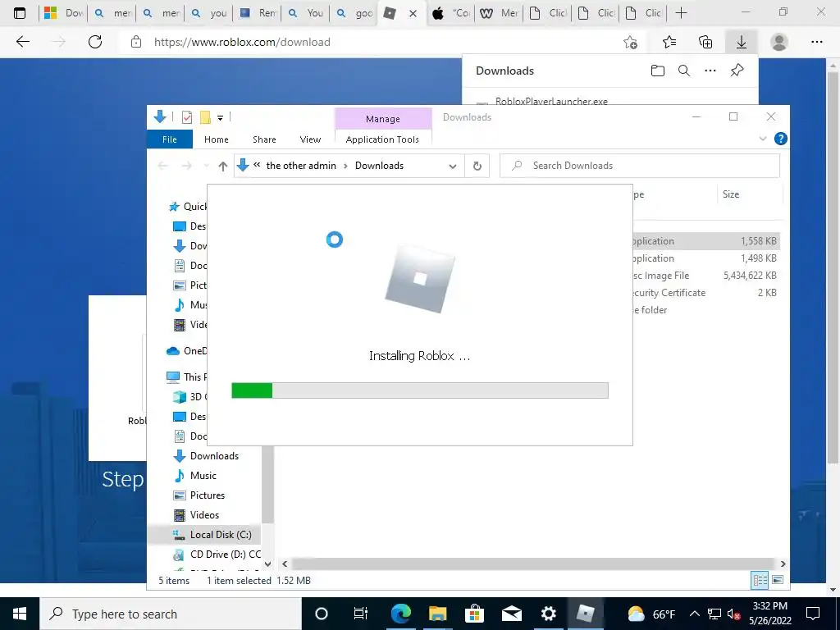Add this page to favorites star icon
Viewport: 840px width, 630px height.
[631, 42]
